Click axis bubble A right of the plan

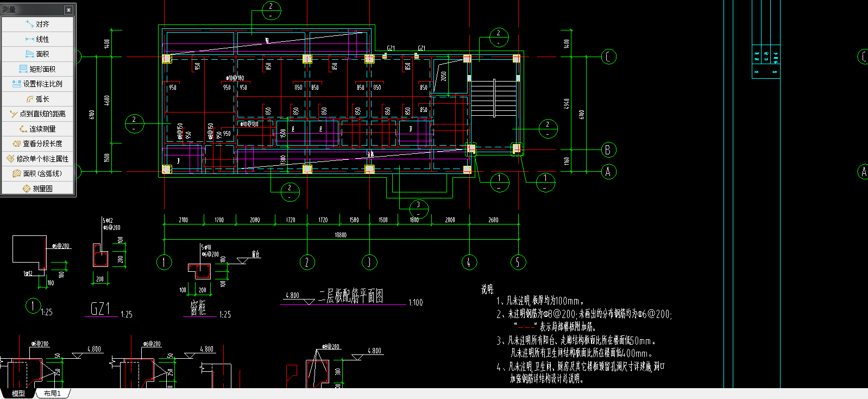pyautogui.click(x=608, y=172)
